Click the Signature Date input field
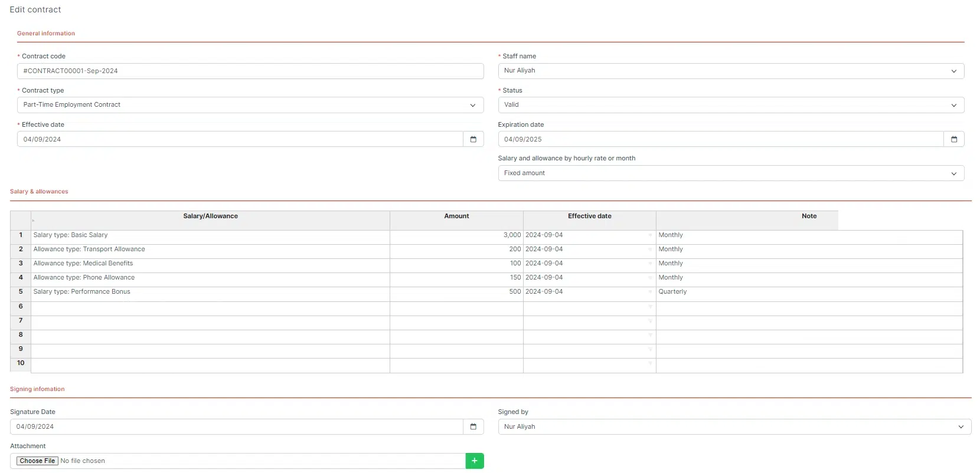This screenshot has height=473, width=980. tap(237, 426)
